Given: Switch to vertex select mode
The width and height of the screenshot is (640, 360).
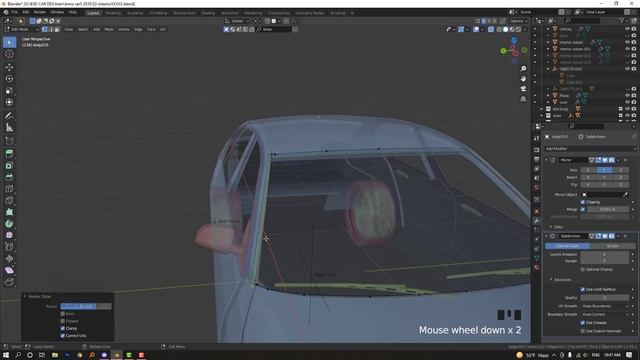Looking at the screenshot, I should point(44,29).
